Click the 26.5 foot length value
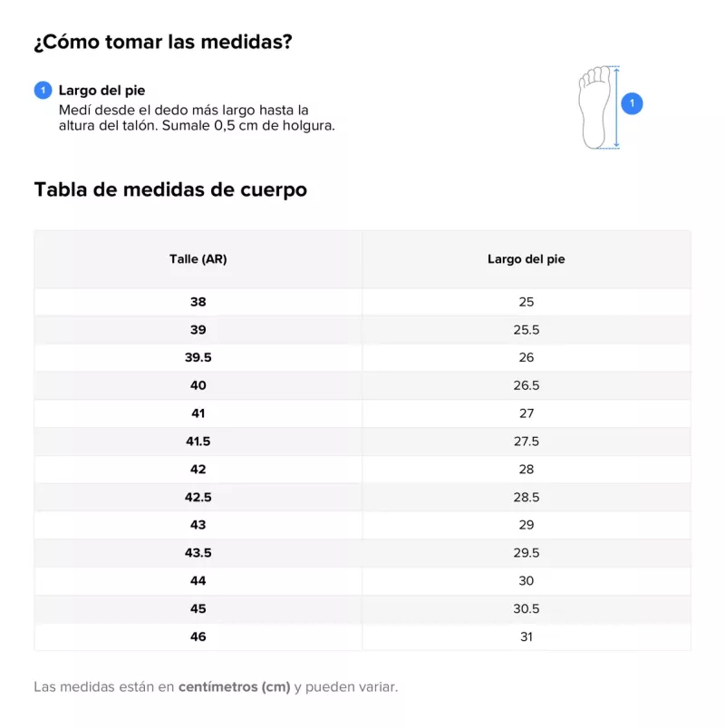 coord(526,385)
